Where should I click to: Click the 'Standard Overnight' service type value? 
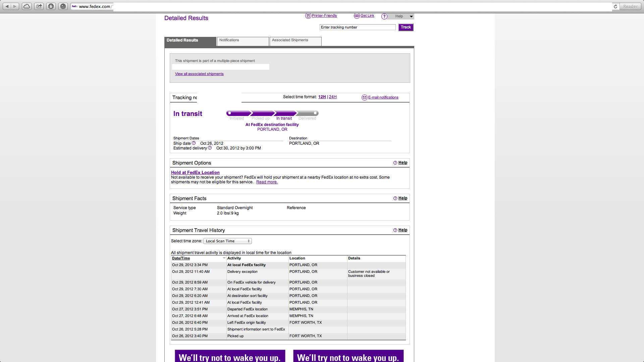tap(235, 208)
